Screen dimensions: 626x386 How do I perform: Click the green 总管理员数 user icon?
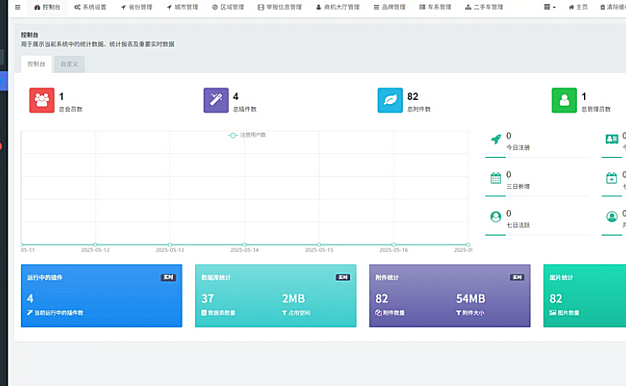click(564, 100)
